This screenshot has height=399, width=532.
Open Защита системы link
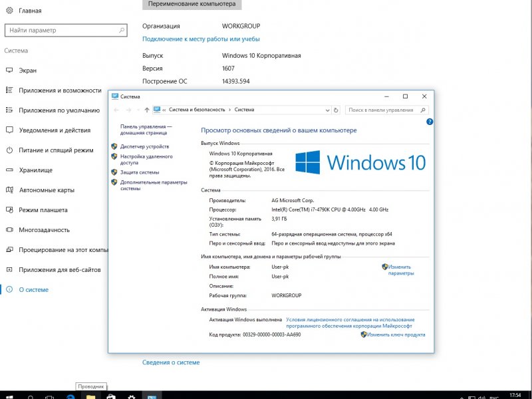pyautogui.click(x=140, y=172)
